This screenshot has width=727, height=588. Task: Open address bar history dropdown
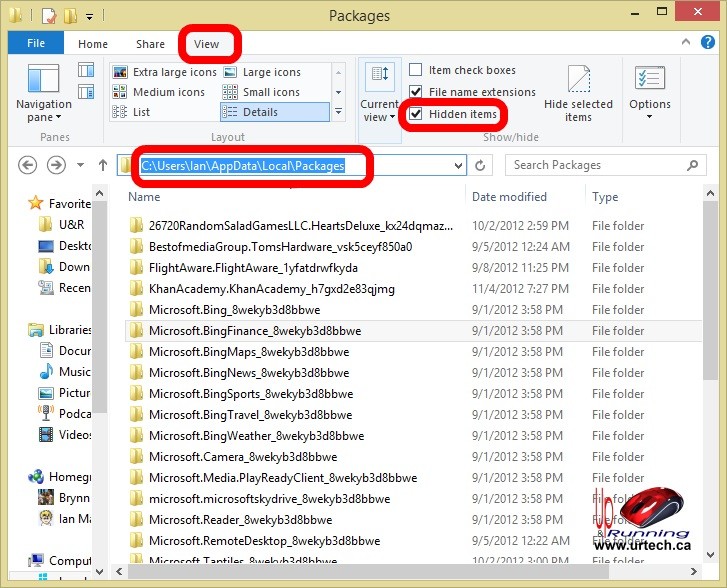459,166
